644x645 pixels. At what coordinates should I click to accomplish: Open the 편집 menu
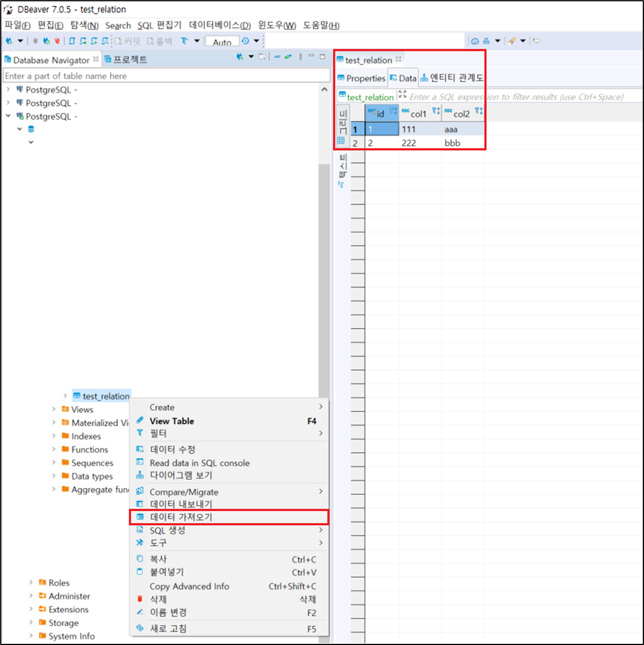coord(50,25)
